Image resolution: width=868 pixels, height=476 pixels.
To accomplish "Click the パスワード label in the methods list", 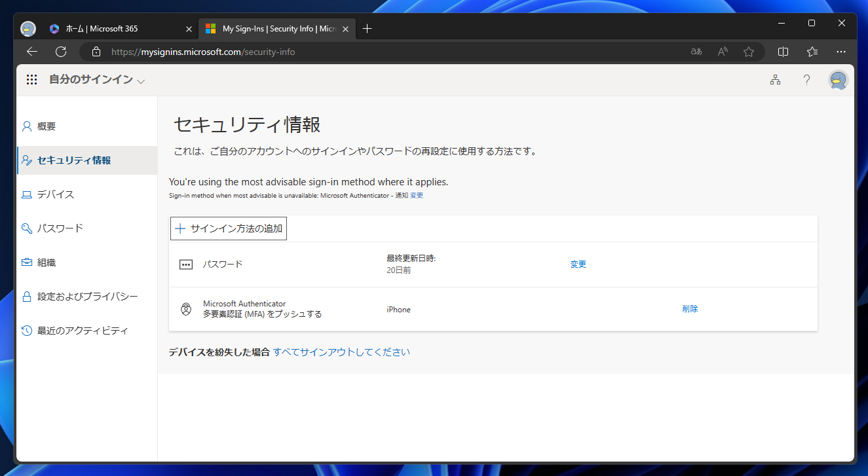I will (223, 265).
